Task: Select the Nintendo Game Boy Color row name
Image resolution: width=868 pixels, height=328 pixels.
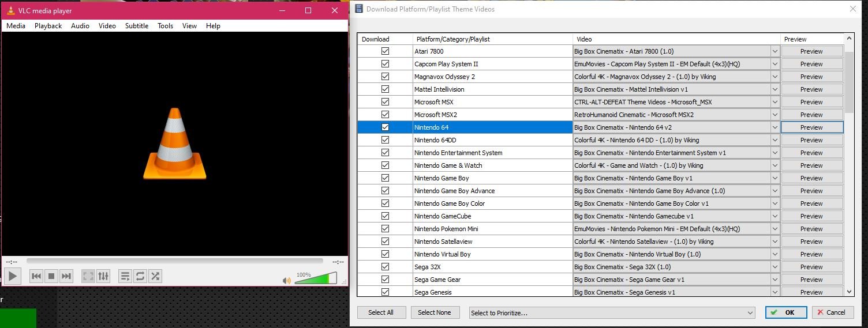Action: (450, 203)
